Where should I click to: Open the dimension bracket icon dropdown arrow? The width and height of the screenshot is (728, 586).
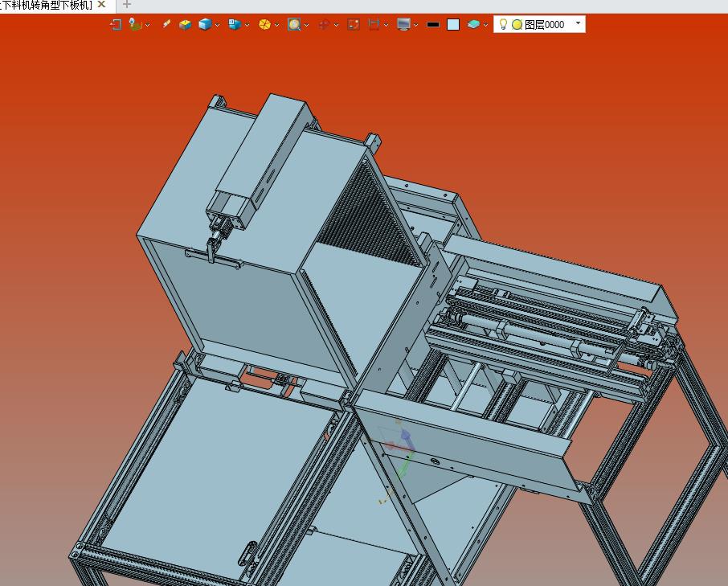click(386, 25)
